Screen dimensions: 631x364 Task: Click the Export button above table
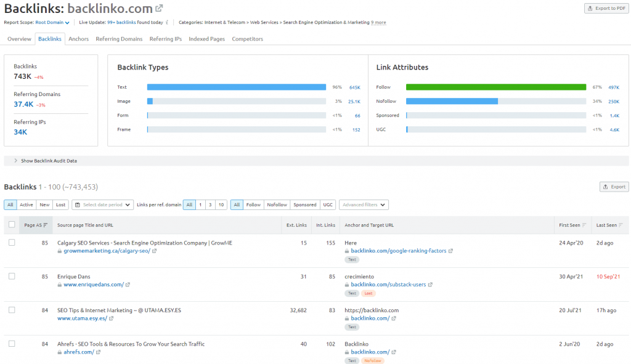pos(614,187)
